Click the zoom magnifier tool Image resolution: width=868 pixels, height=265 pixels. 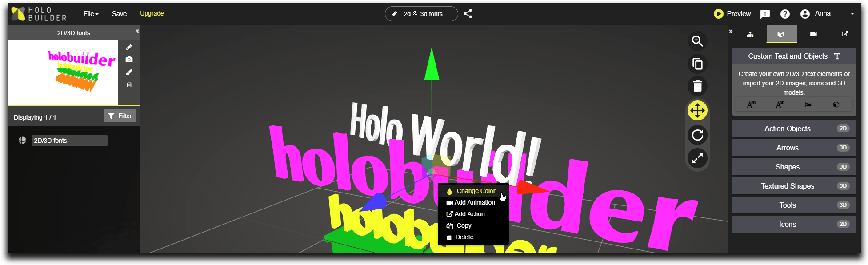point(697,41)
